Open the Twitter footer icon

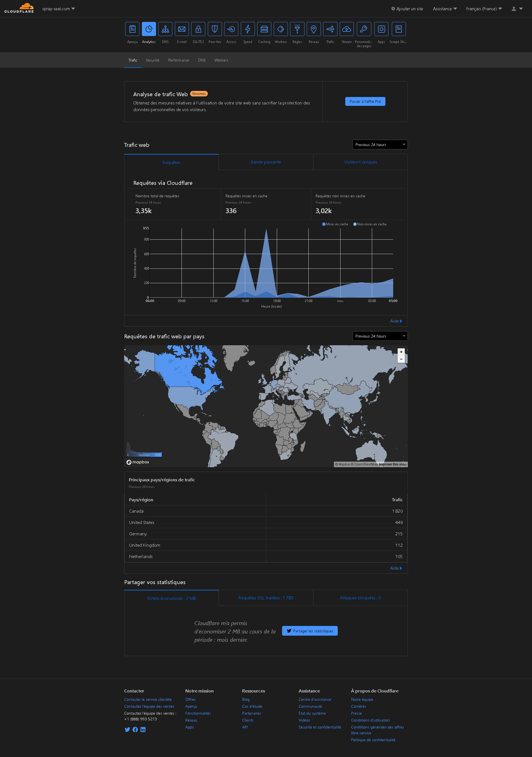click(127, 729)
